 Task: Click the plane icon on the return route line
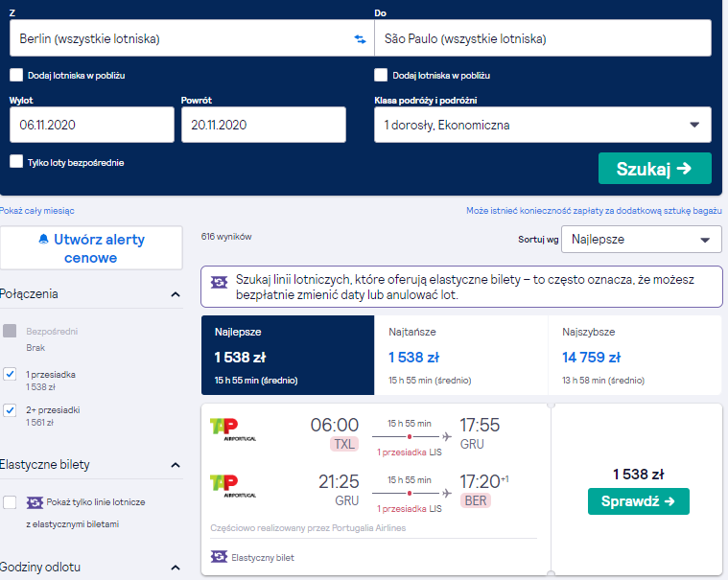pyautogui.click(x=447, y=493)
